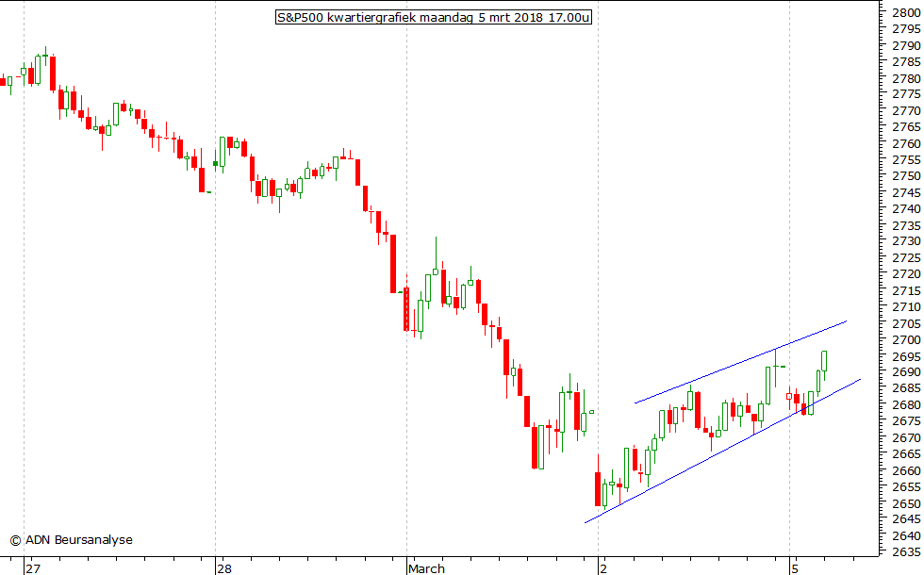Click the 2760 price level label
924x575 pixels.
pos(906,143)
